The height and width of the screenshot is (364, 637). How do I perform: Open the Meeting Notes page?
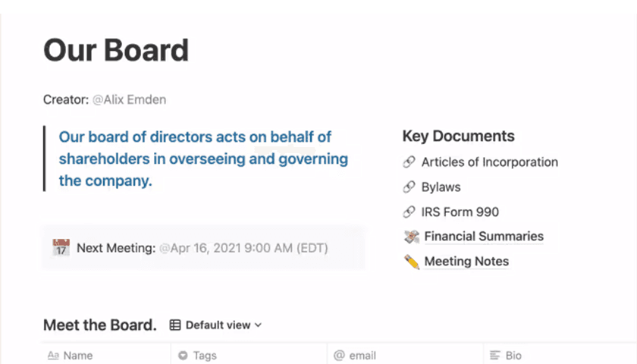pyautogui.click(x=466, y=262)
